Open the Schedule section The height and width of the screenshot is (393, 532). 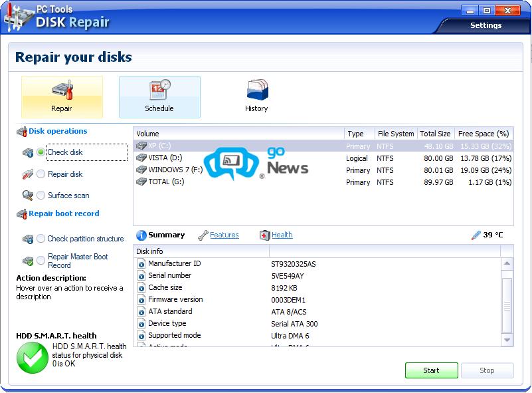click(x=159, y=97)
